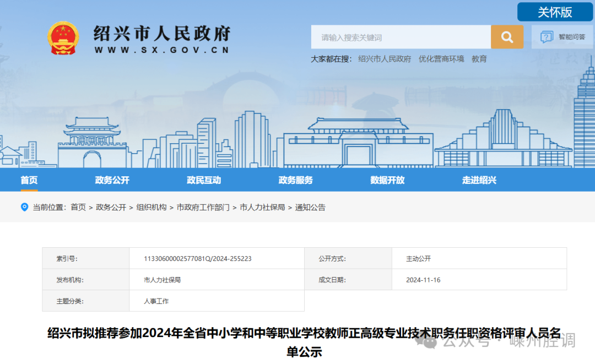The width and height of the screenshot is (595, 364).
Task: Go to 市人力社保局 in breadcrumb
Action: (262, 208)
